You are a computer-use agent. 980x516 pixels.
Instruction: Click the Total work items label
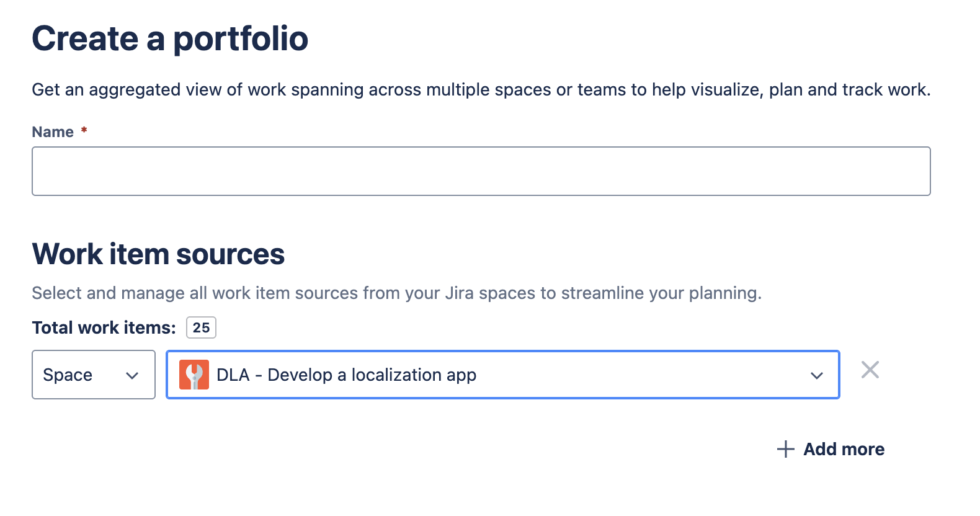click(x=104, y=327)
